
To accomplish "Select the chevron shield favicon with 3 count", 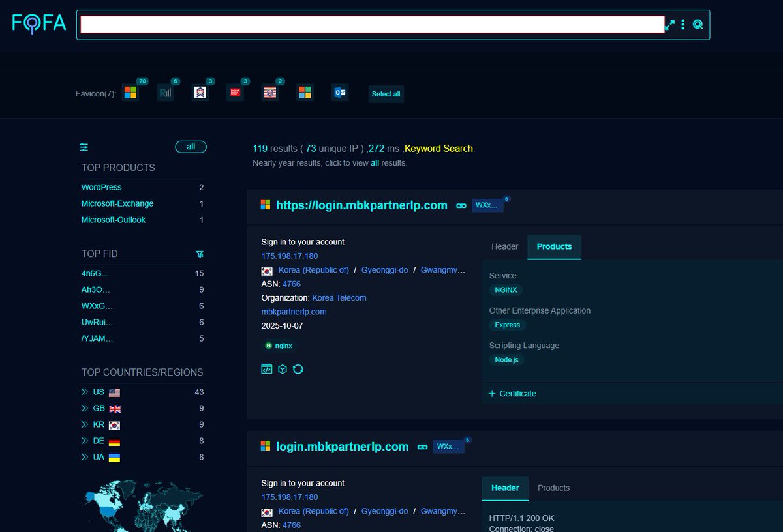I will [x=200, y=93].
